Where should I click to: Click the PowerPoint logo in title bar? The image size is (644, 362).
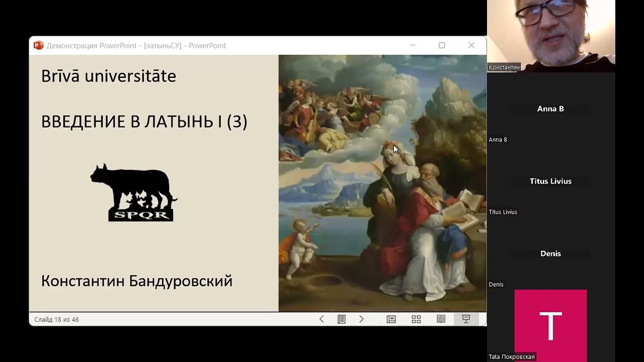38,45
